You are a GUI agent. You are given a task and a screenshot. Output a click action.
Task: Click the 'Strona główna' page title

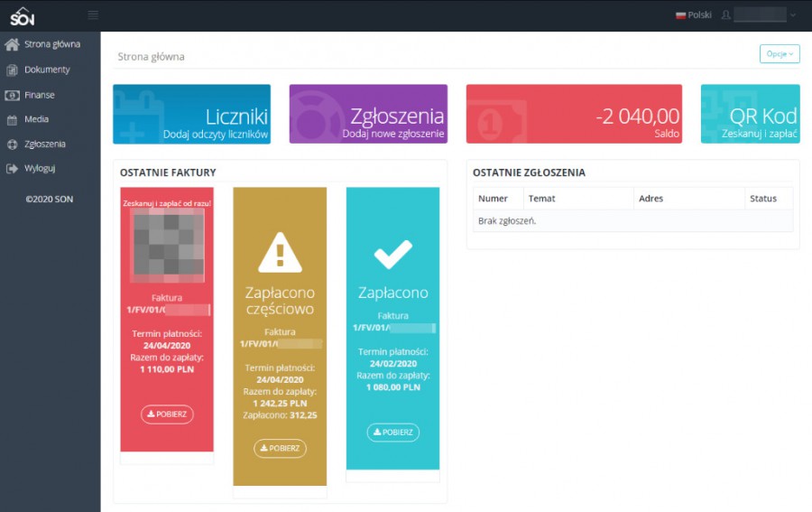coord(151,57)
